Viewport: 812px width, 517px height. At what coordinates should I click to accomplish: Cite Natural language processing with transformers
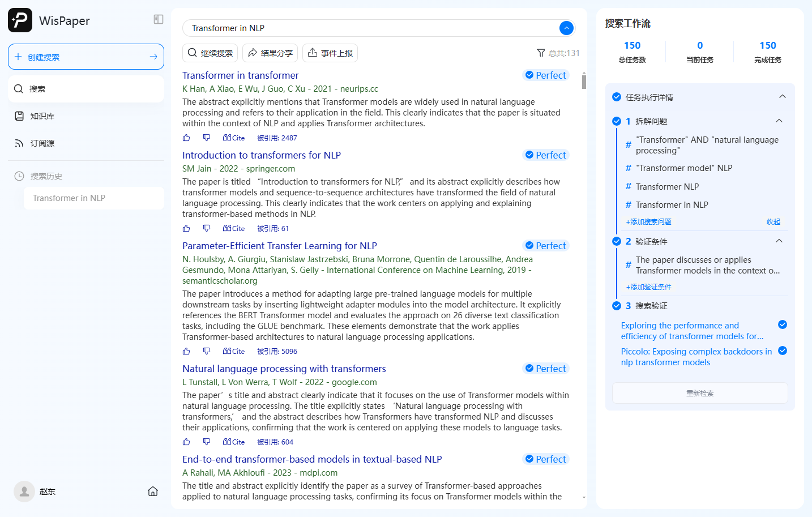(234, 442)
